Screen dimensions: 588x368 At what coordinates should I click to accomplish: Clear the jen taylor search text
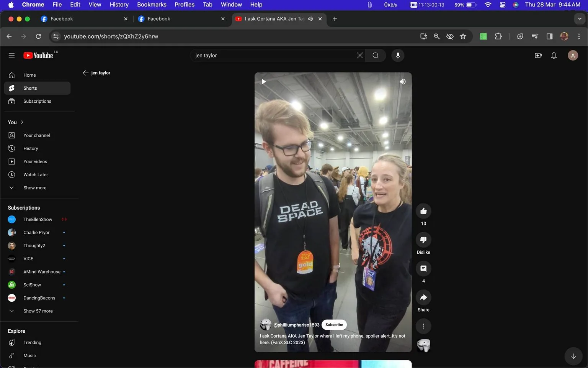(x=359, y=55)
